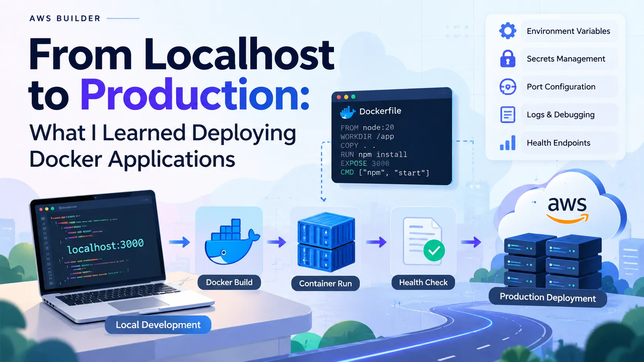Click the Environment Variables gear icon
The height and width of the screenshot is (362, 644).
[508, 31]
